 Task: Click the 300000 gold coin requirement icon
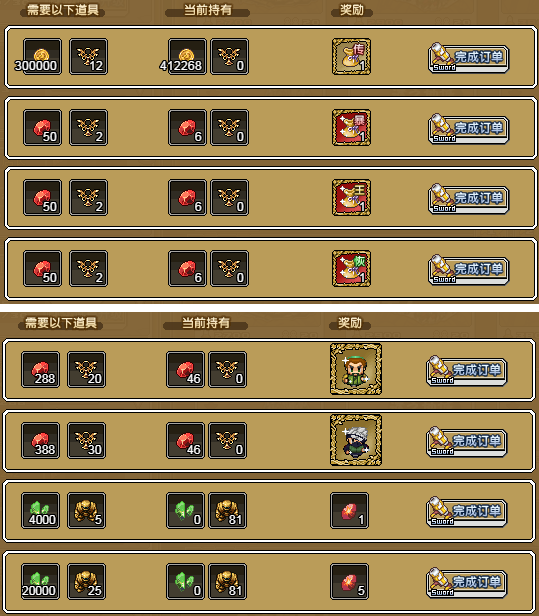[x=42, y=57]
